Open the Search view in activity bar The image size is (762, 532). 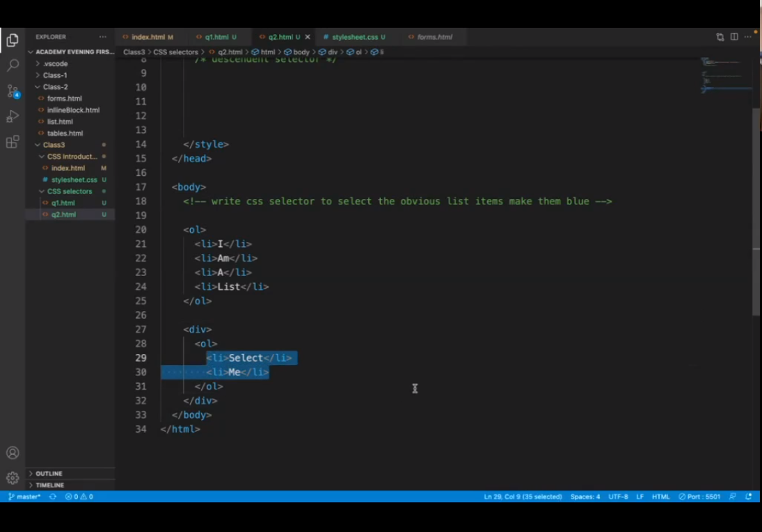pyautogui.click(x=13, y=66)
